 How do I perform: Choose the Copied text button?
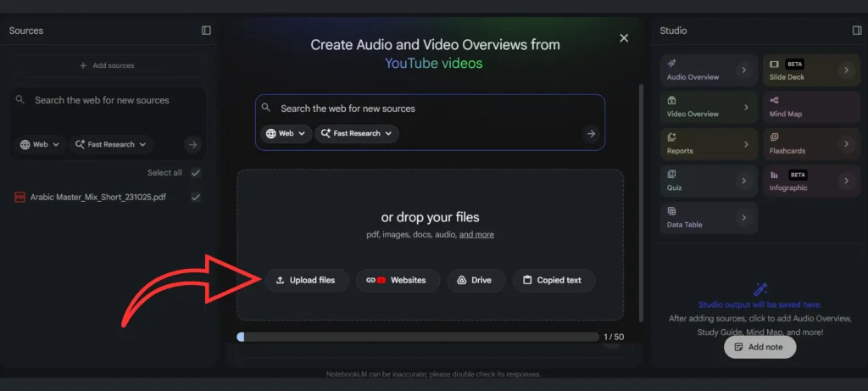[554, 280]
